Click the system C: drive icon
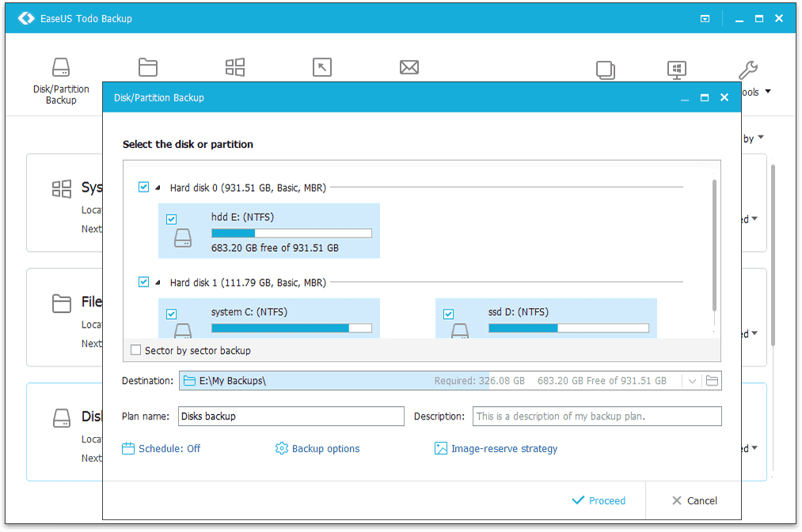Image resolution: width=802 pixels, height=532 pixels. coord(183,330)
